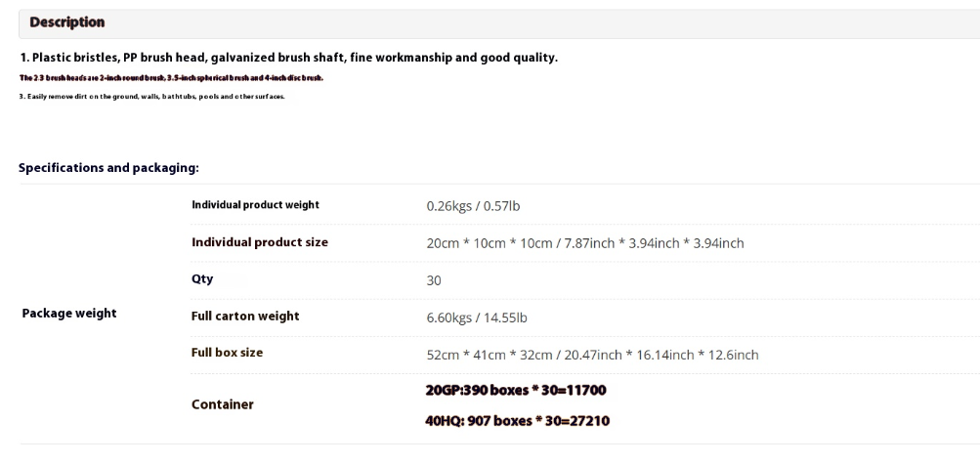Click the Description title text
Viewport: 980px width, 466px height.
click(x=66, y=22)
